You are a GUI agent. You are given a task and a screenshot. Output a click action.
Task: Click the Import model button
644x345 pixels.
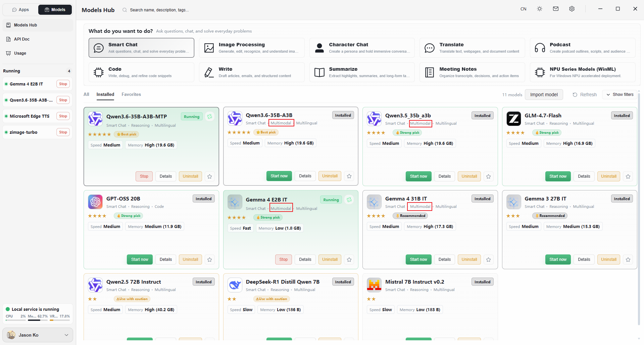tap(544, 95)
